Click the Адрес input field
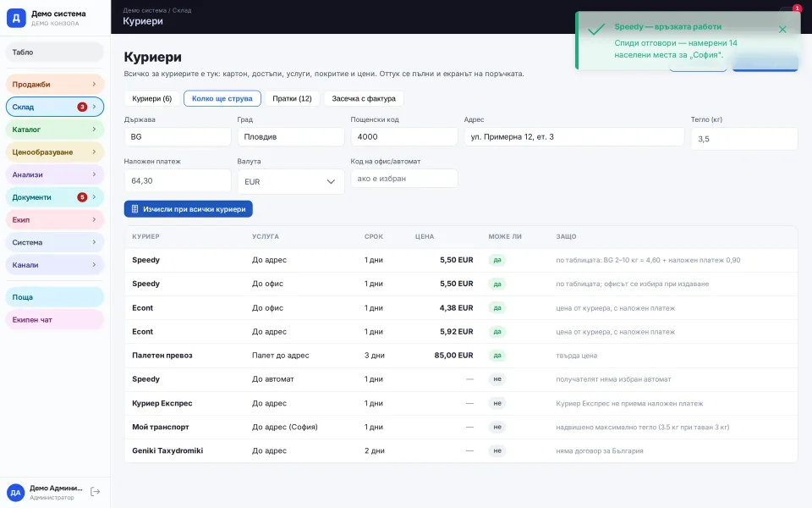812x508 pixels. [573, 137]
